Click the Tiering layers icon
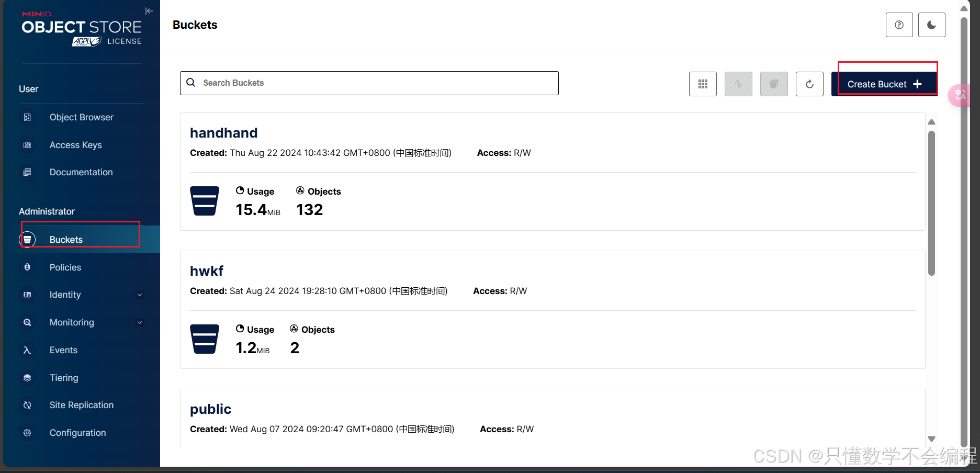 27,378
